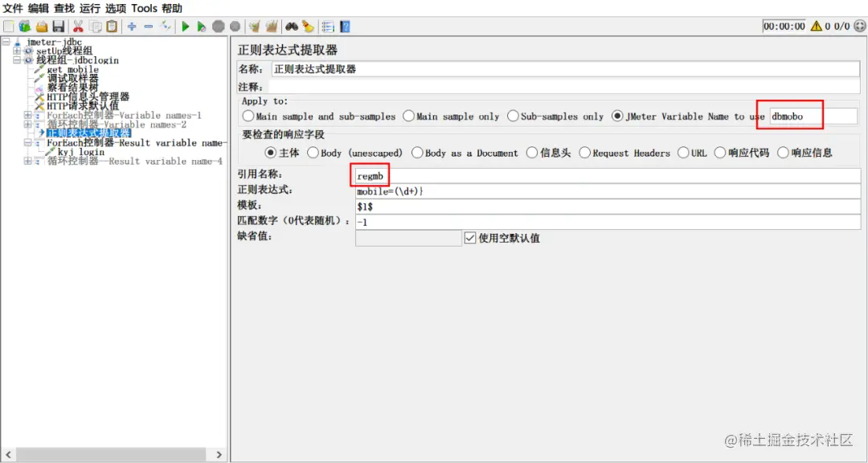Select get mobile in the tree
Viewport: 868px width, 463px height.
72,69
